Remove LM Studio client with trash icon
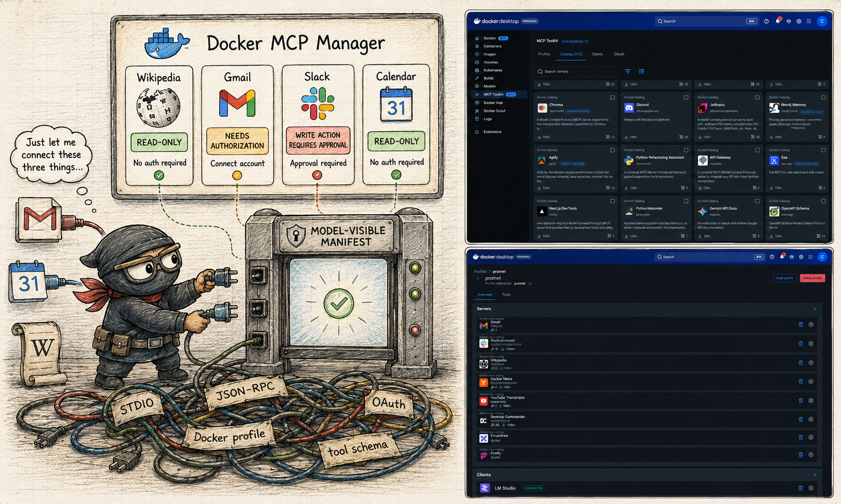841x504 pixels. (x=800, y=488)
